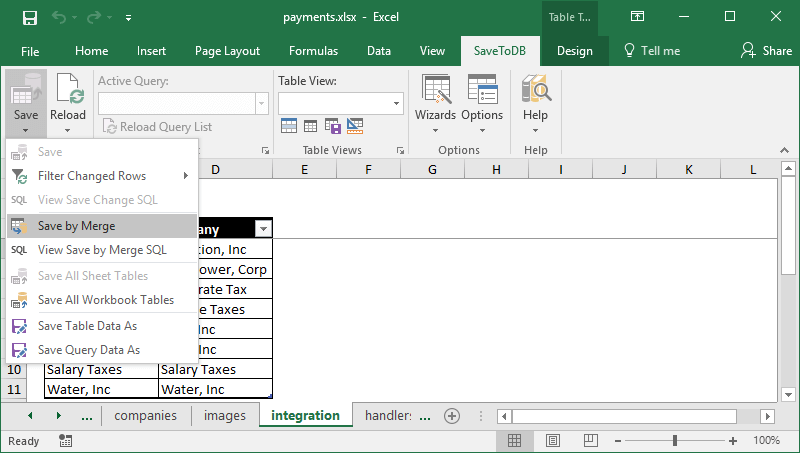
Task: Open the Table Views dialog launcher
Action: click(x=400, y=150)
